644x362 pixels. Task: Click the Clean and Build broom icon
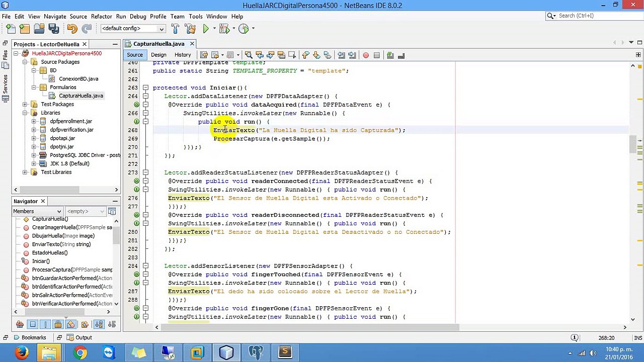click(190, 29)
